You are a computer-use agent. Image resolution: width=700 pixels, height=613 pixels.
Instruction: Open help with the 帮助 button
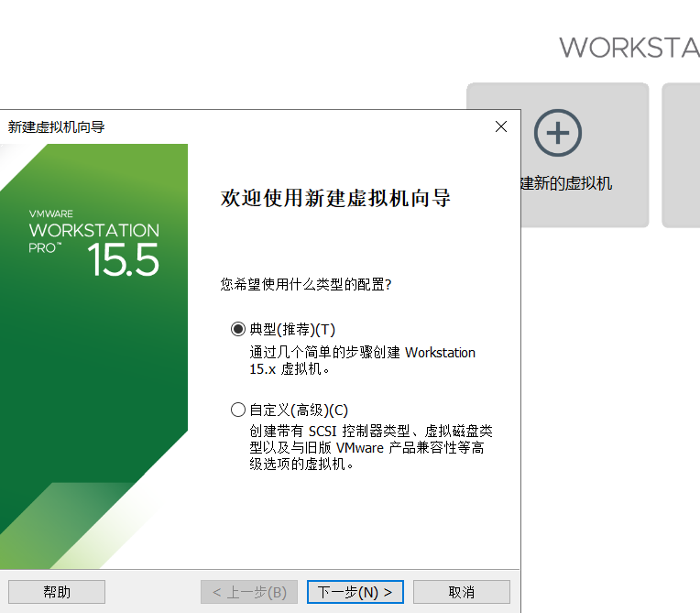(x=57, y=592)
